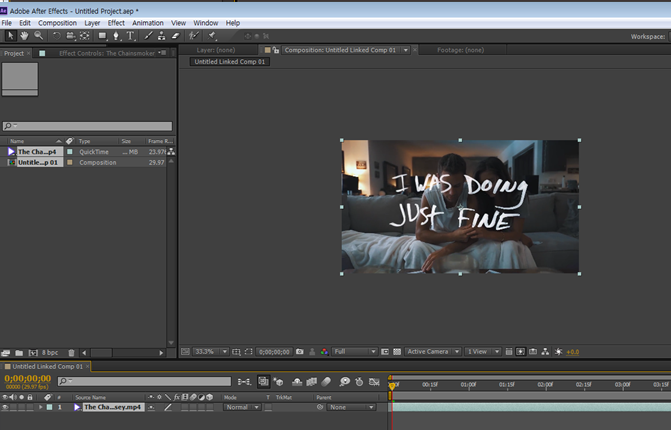The height and width of the screenshot is (430, 671).
Task: Take a snapshot with the camera icon
Action: [x=300, y=352]
